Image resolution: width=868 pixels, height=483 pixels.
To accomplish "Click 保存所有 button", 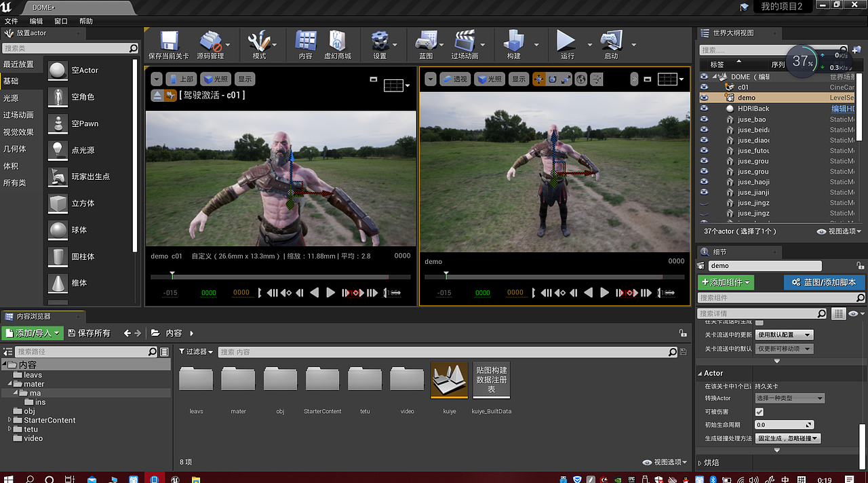I will click(88, 333).
